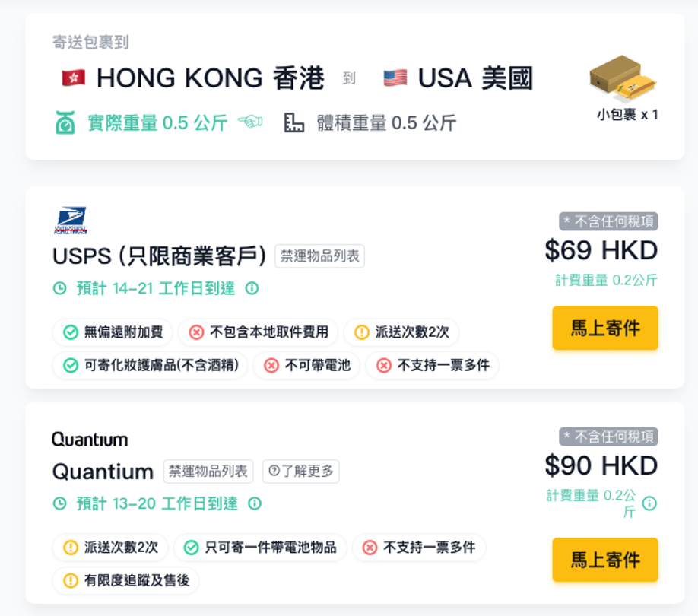The height and width of the screenshot is (616, 698).
Task: Click the Quantium brand logo
Action: (90, 440)
